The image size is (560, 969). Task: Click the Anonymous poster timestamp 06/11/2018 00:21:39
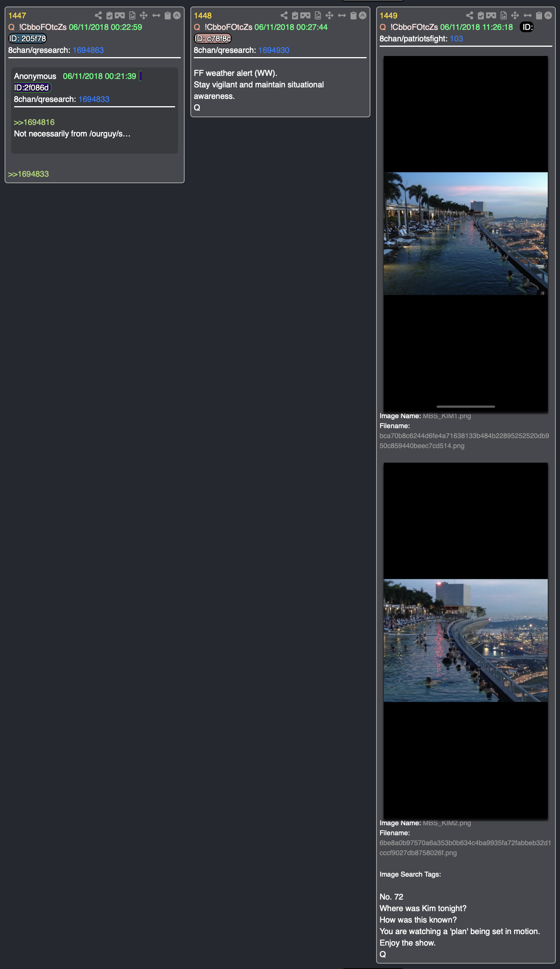click(x=100, y=76)
